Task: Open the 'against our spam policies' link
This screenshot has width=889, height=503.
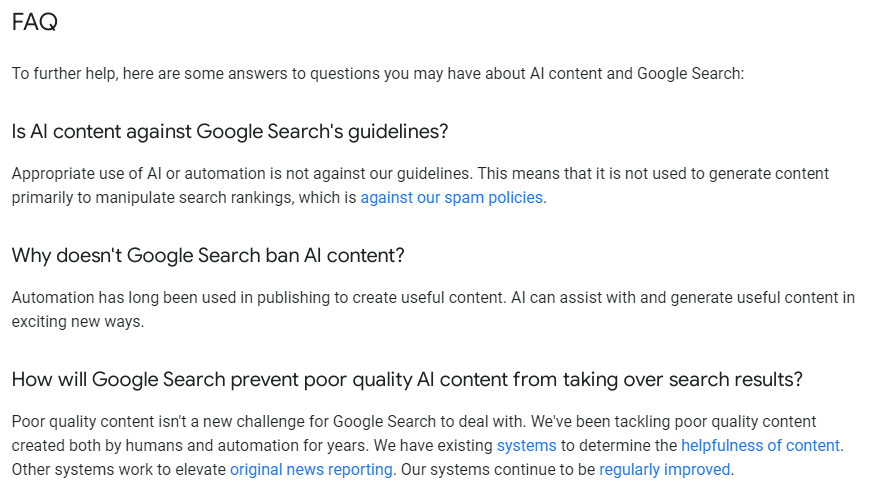Action: (451, 197)
